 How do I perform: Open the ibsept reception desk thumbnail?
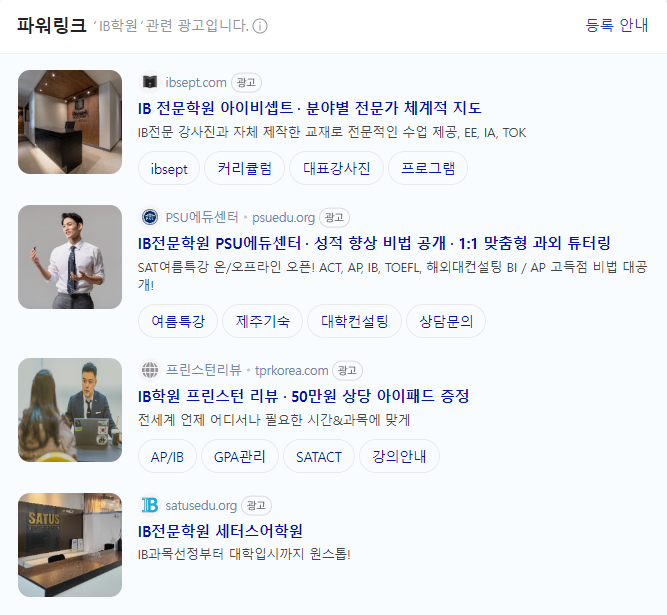coord(70,122)
